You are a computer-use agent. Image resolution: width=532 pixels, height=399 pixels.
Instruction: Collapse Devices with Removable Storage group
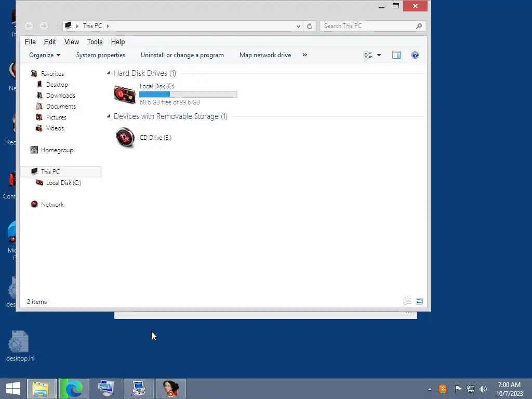click(109, 116)
